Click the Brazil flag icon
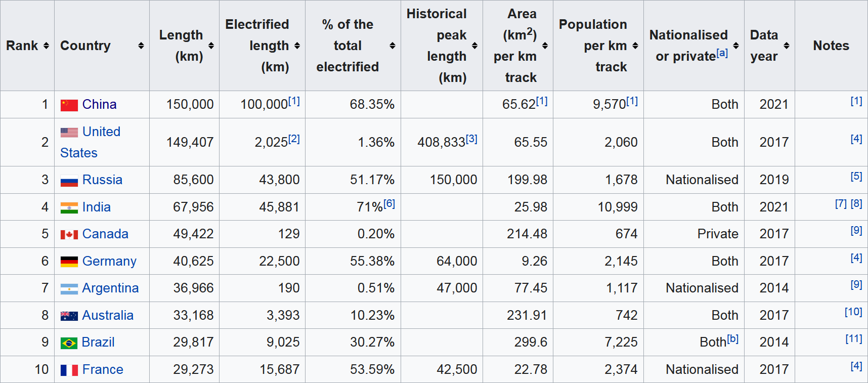 pyautogui.click(x=69, y=343)
